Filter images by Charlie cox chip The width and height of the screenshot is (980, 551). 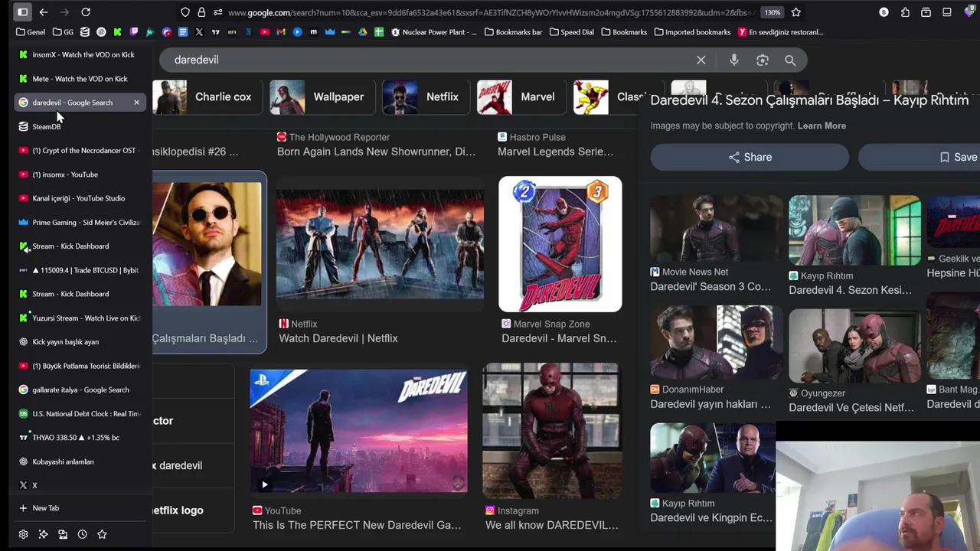pyautogui.click(x=207, y=97)
